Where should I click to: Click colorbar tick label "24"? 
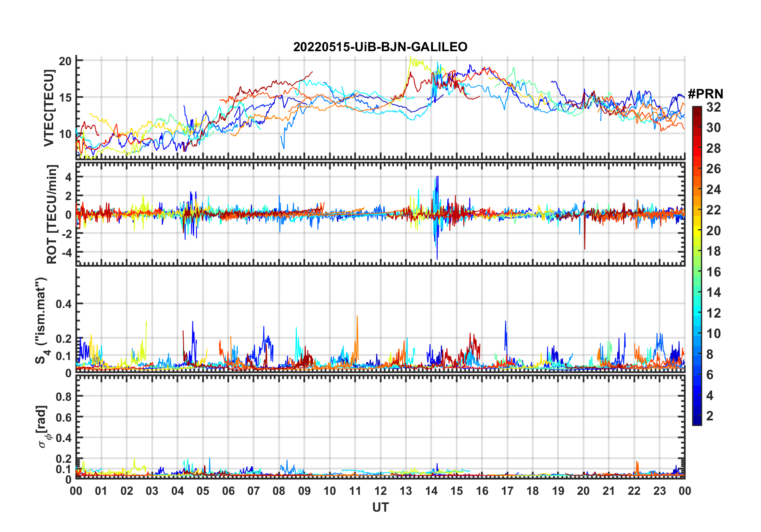point(713,190)
